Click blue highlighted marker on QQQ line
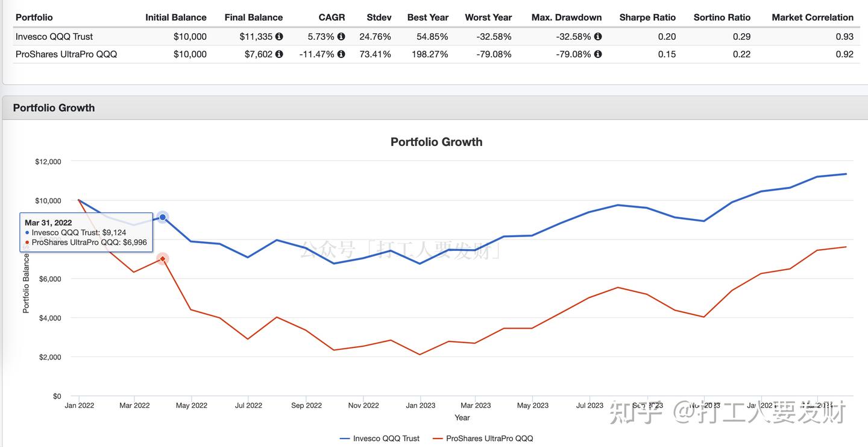Viewport: 868px width, 447px height. (163, 217)
